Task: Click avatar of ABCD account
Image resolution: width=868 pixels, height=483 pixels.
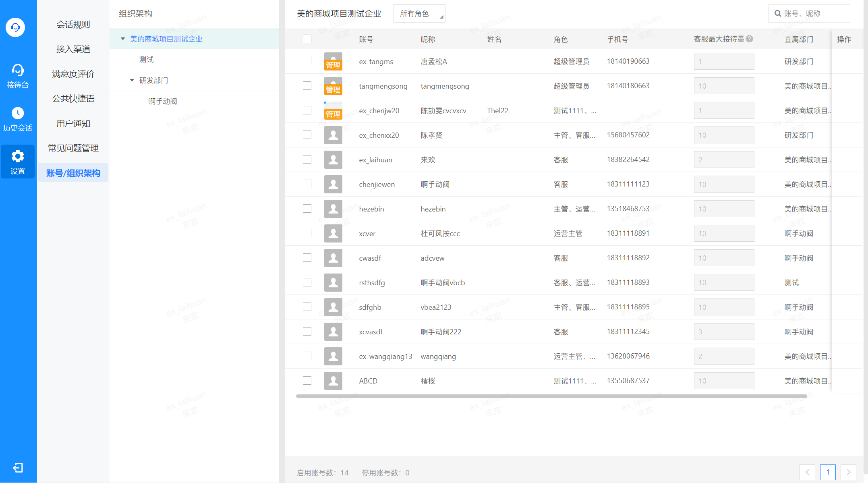Action: pos(333,381)
